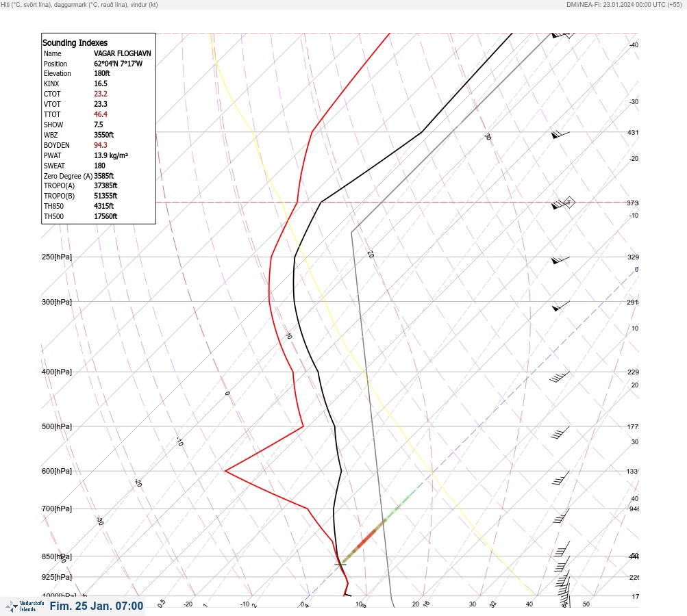Screen dimensions: 687x616
Task: Click the 500[hPa] pressure level label
Action: coord(57,426)
